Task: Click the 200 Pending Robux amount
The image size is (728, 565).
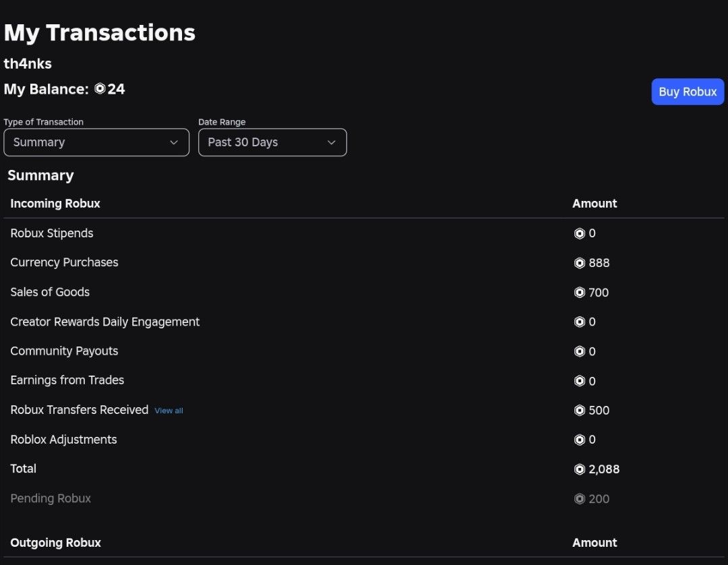Action: pos(599,499)
